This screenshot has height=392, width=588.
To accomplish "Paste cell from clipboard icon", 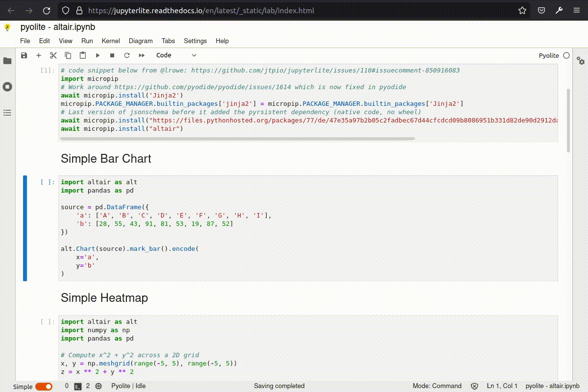I will click(x=83, y=55).
